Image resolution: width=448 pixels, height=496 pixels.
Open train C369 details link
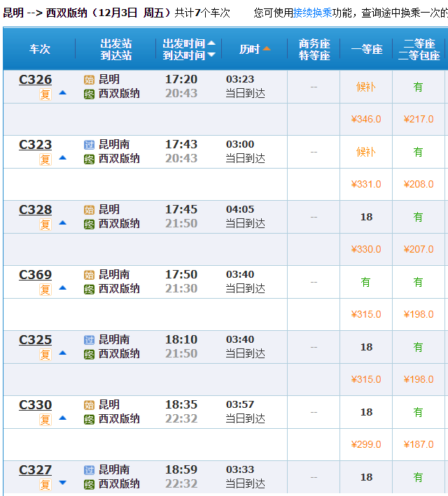point(35,274)
